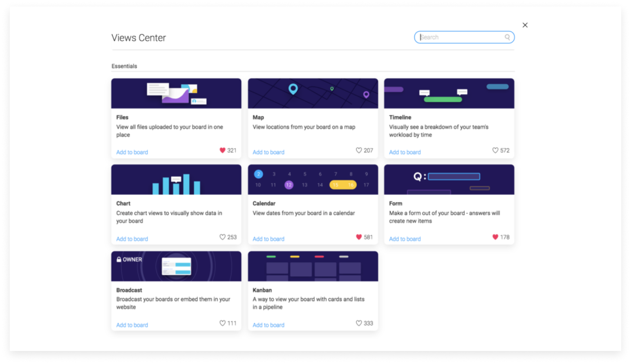Add the Kanban view to board
Screen dimensions: 631x364
tap(269, 325)
